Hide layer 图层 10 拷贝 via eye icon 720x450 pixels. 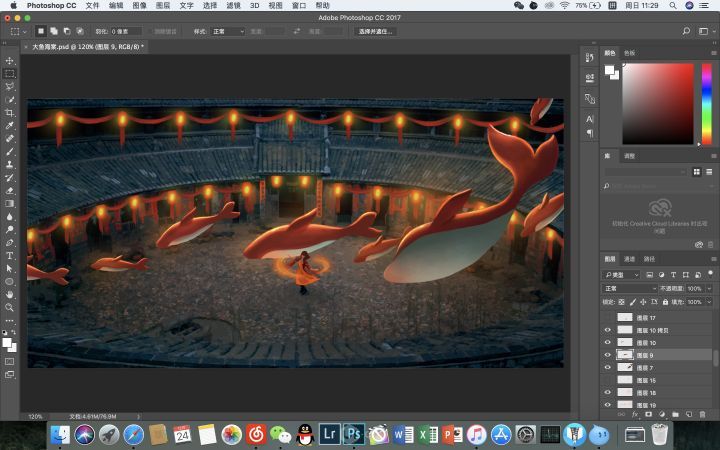(607, 330)
